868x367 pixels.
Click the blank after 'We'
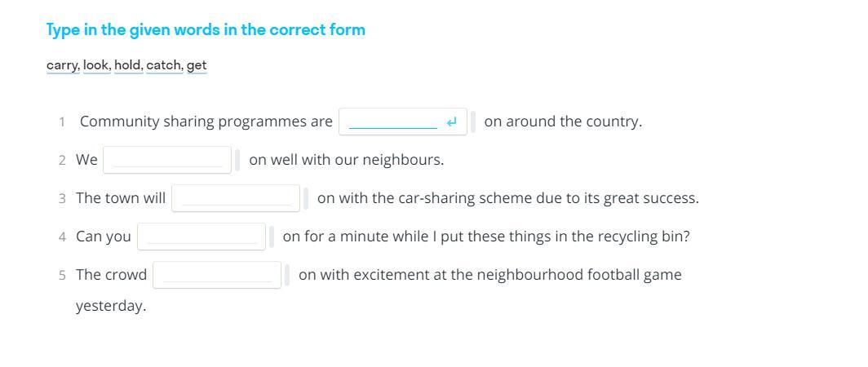click(167, 160)
